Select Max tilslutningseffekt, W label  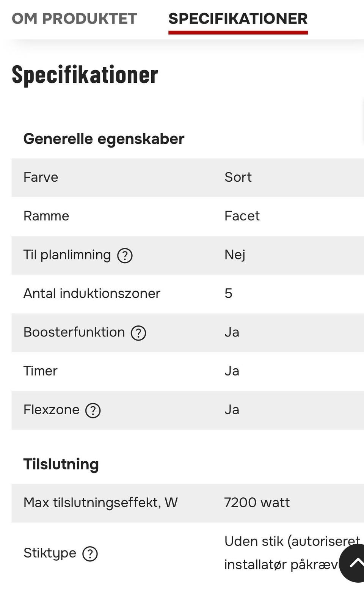coord(100,503)
